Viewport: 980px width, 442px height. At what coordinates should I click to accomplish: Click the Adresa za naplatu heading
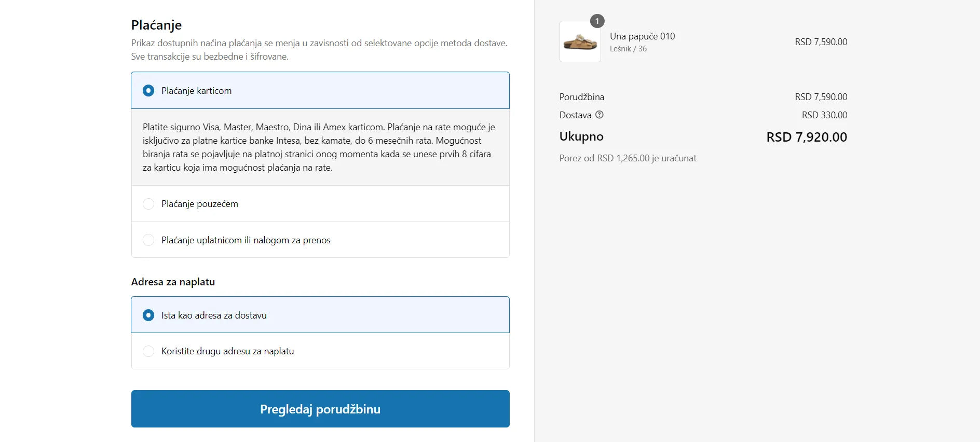(173, 282)
